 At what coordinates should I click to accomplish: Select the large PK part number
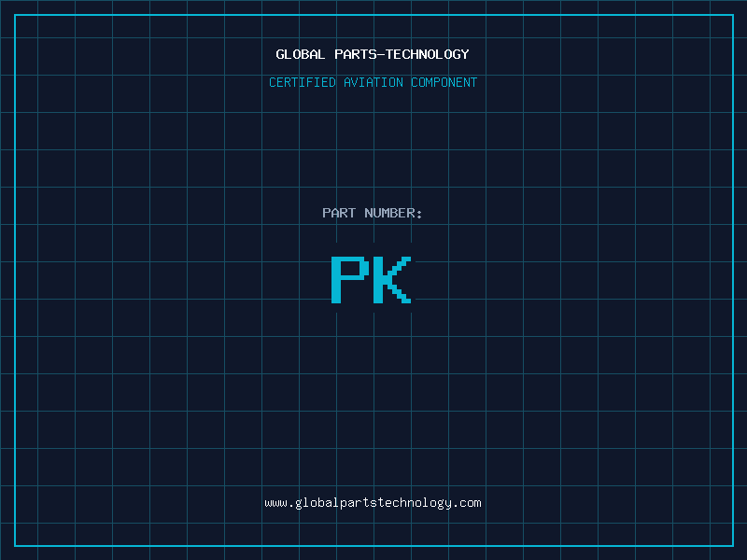click(372, 279)
